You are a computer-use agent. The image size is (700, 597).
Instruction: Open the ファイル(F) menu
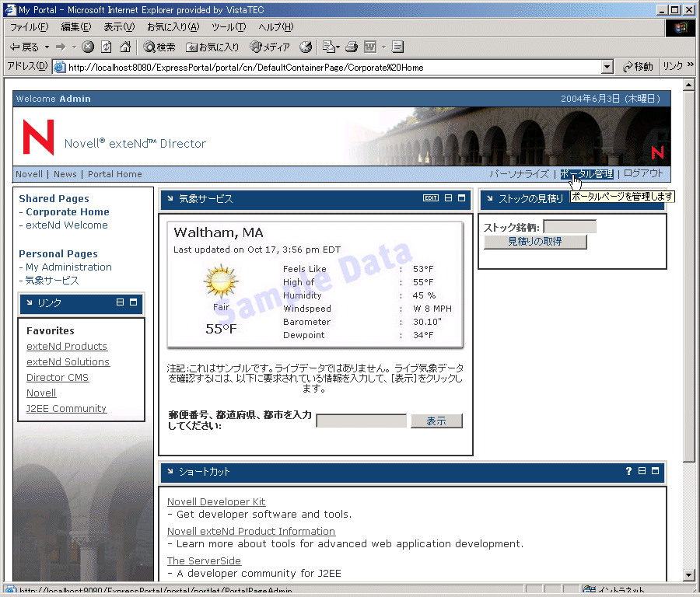point(29,27)
